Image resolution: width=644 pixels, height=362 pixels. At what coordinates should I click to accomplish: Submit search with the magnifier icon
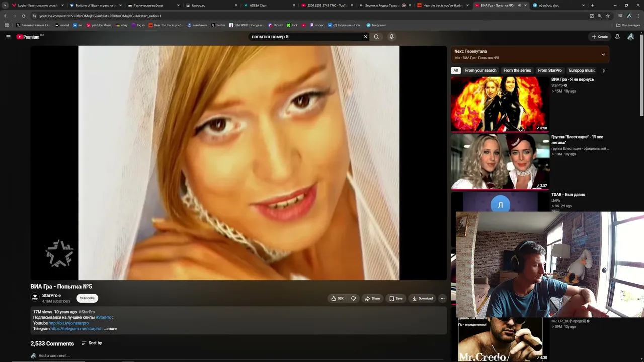point(376,37)
